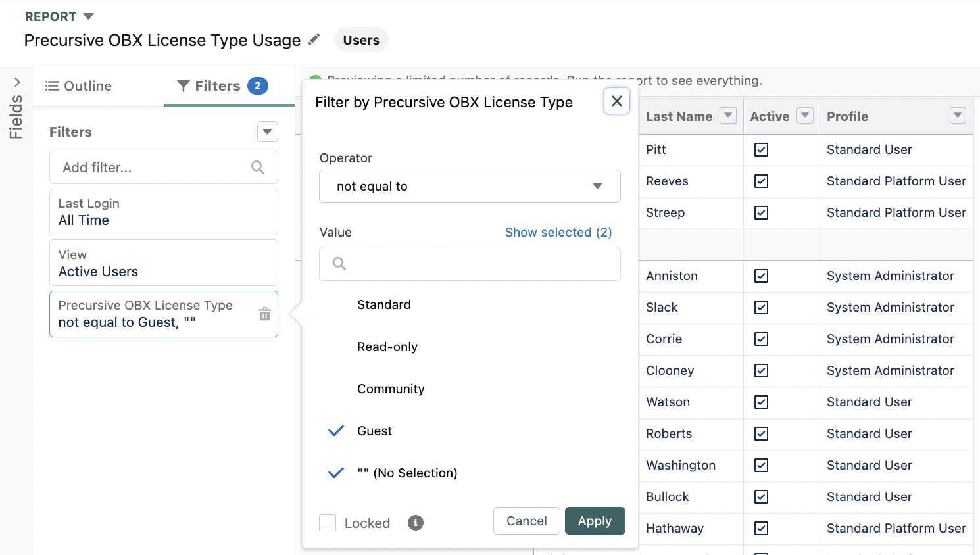Open the REPORT type dropdown arrow
This screenshot has height=555, width=980.
(89, 16)
